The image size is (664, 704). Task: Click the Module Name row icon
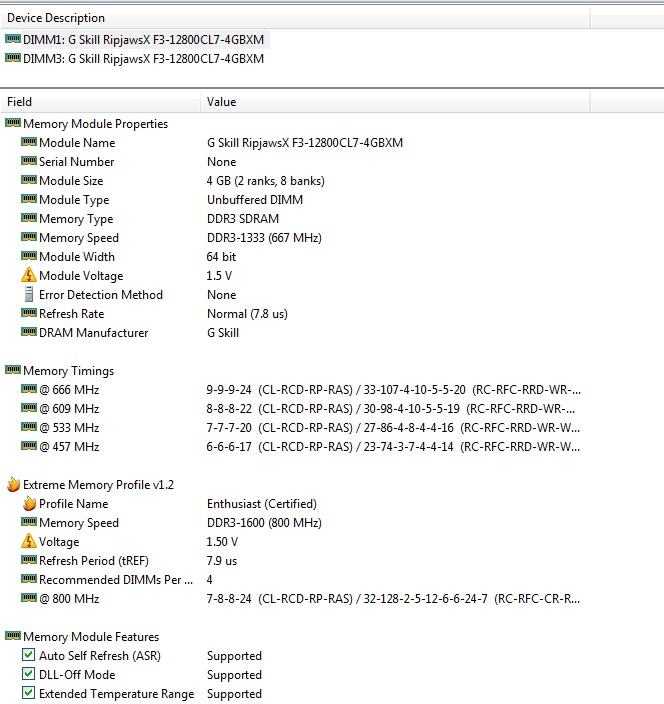29,142
